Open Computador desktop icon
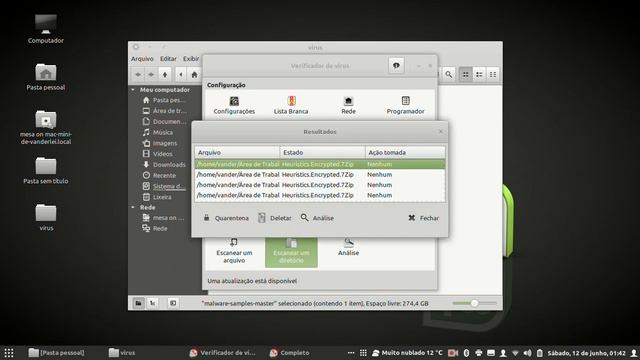The image size is (640, 360). (x=46, y=29)
